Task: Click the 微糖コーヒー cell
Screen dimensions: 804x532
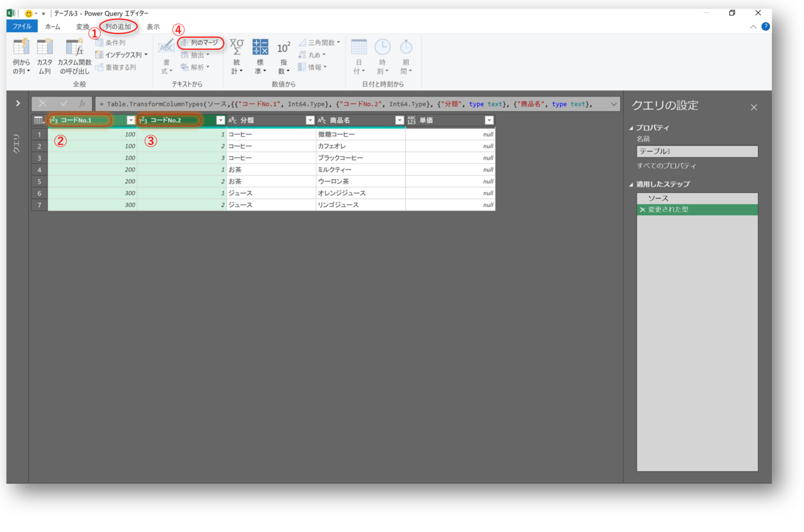Action: 360,135
